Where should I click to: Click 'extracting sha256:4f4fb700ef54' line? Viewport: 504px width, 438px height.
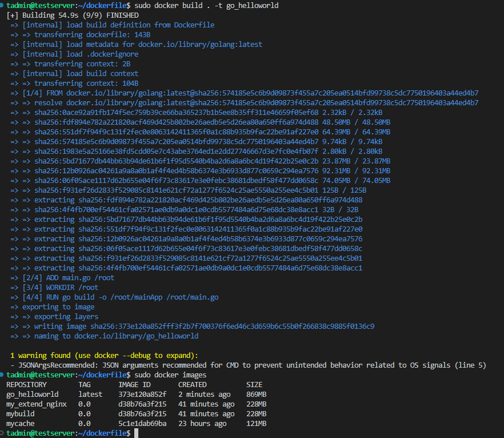pyautogui.click(x=186, y=268)
